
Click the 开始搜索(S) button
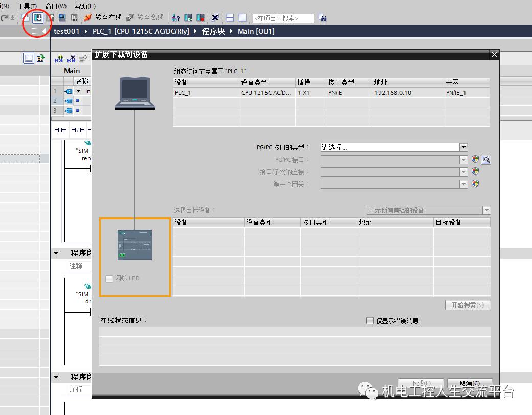[469, 304]
